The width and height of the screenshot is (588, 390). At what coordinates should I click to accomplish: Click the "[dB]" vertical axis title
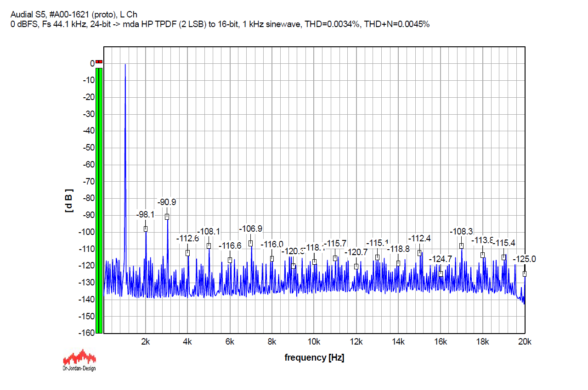[x=69, y=200]
